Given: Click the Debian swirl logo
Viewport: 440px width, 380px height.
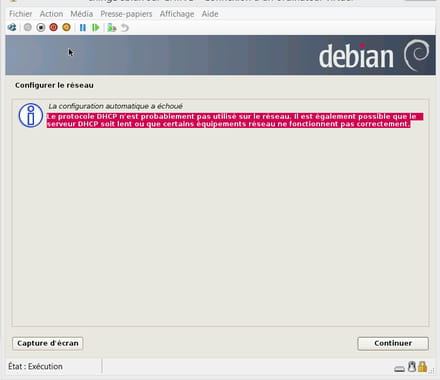Looking at the screenshot, I should tap(416, 55).
